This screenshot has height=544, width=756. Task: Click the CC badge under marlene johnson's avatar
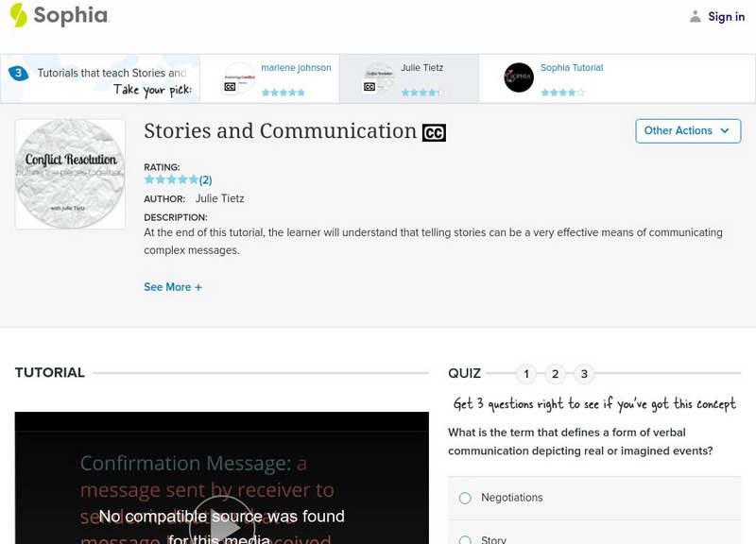click(x=230, y=87)
